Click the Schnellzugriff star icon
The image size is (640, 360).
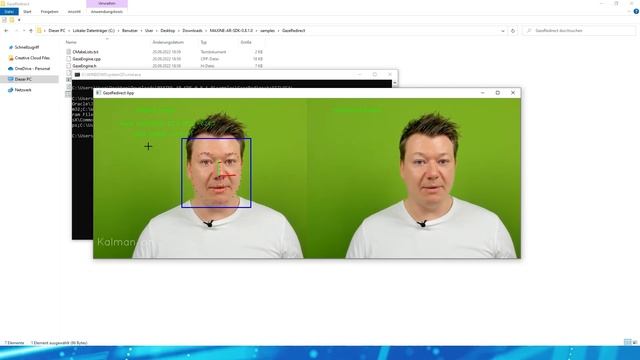[11, 47]
